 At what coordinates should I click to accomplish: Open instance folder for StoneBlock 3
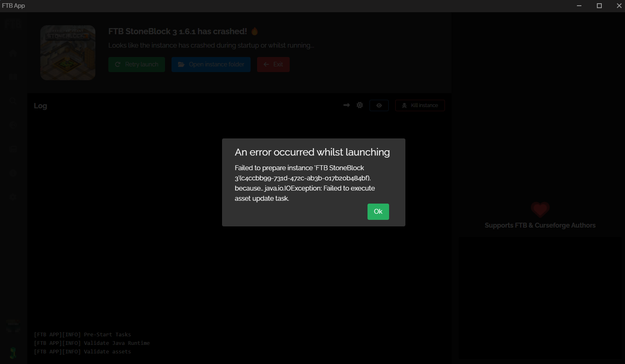[x=211, y=64]
